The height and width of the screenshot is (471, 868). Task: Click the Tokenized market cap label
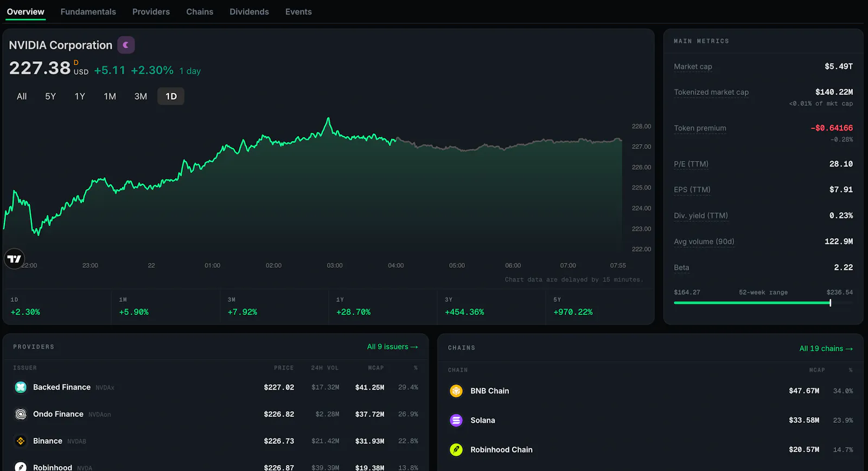pos(711,92)
